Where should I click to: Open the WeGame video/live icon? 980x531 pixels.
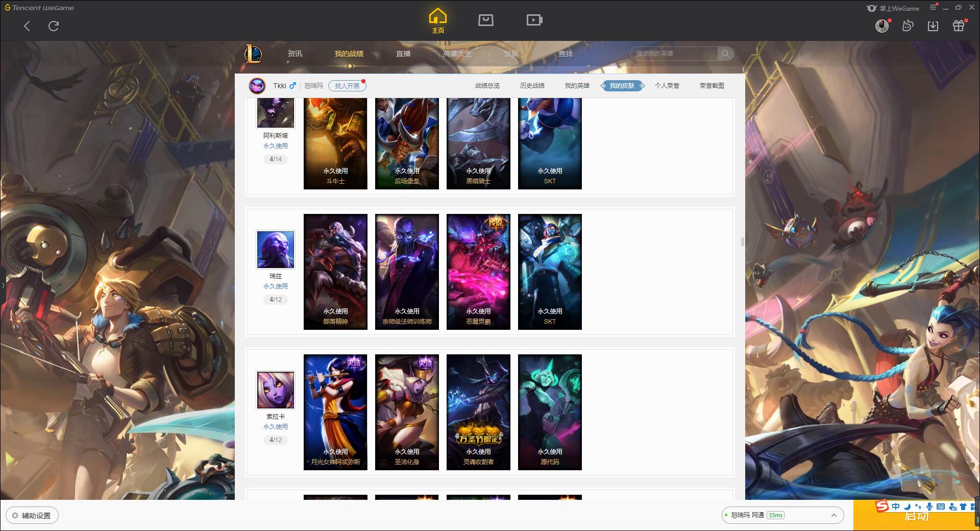534,20
